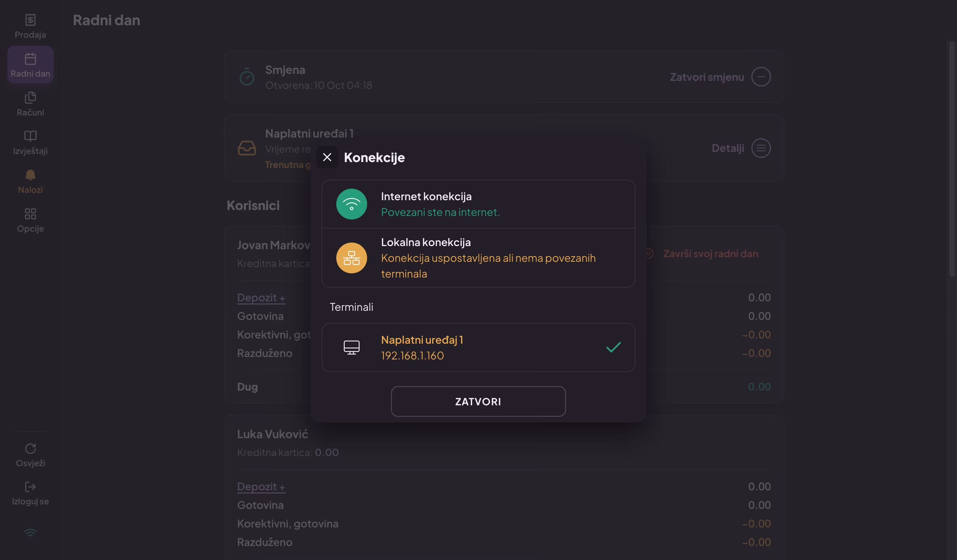Viewport: 957px width, 560px height.
Task: Click the Luka Vuković user name
Action: pyautogui.click(x=272, y=434)
